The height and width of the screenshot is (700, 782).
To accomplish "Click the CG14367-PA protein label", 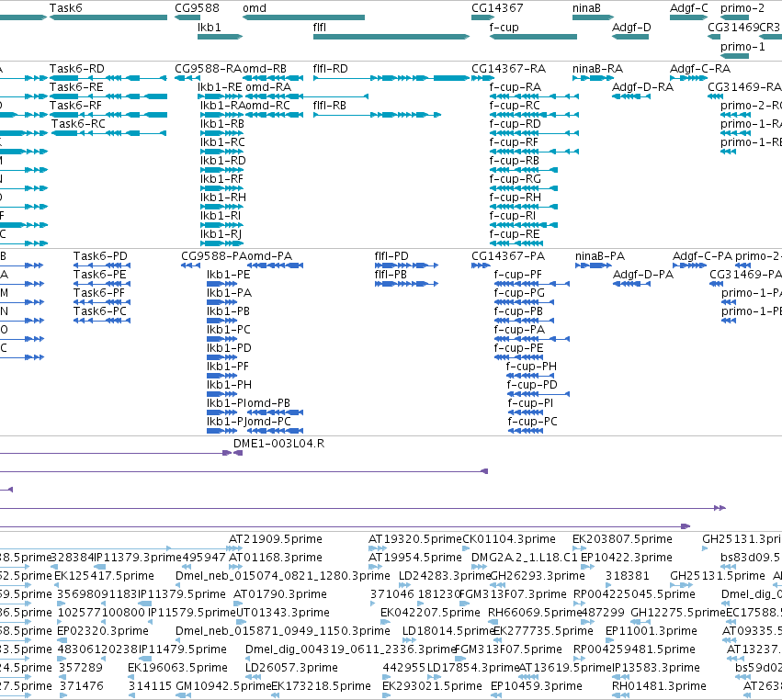I will (508, 256).
